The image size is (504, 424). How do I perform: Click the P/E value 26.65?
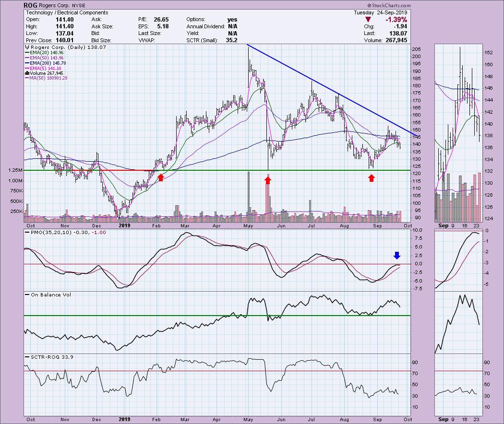pos(161,20)
